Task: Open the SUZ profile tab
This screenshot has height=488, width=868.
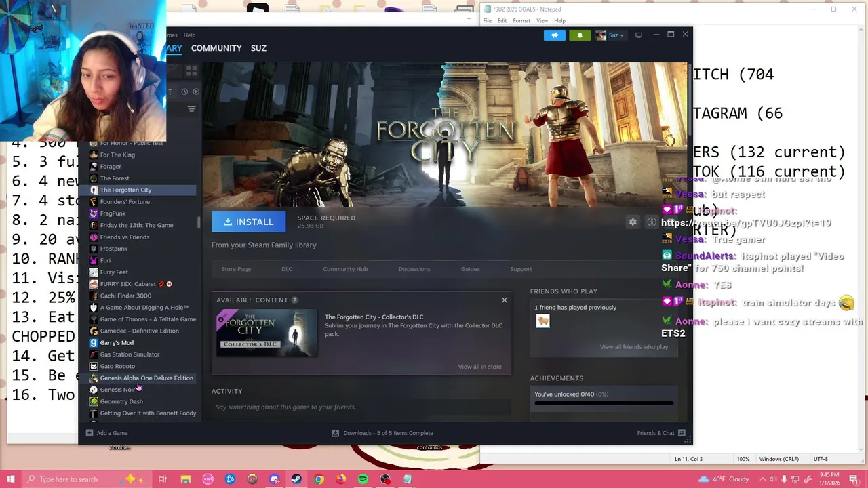Action: (258, 48)
